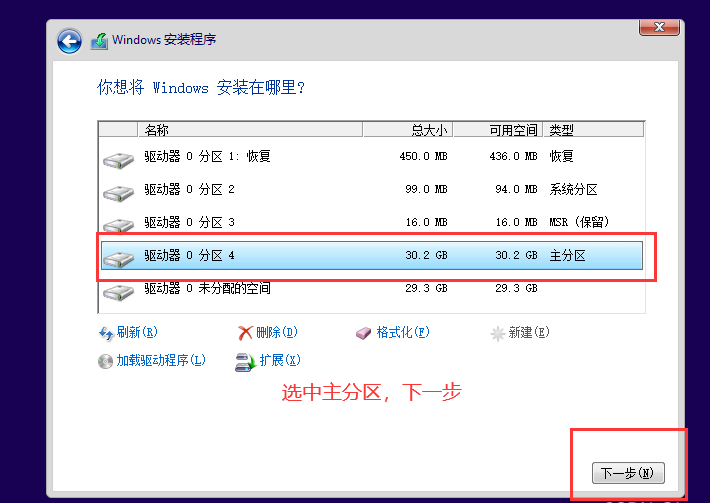Screen dimensions: 710x503
Task: Click the 主分区 type cell
Action: (567, 255)
